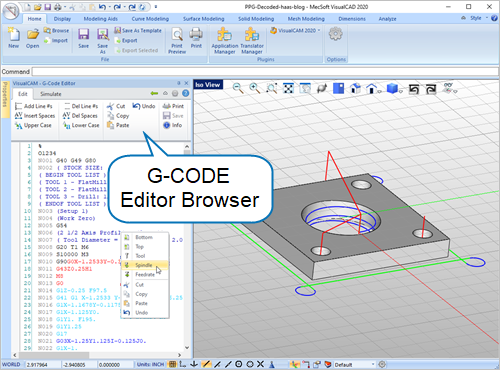Click the Units: INCH status label
Image resolution: width=500 pixels, height=370 pixels.
(150, 365)
